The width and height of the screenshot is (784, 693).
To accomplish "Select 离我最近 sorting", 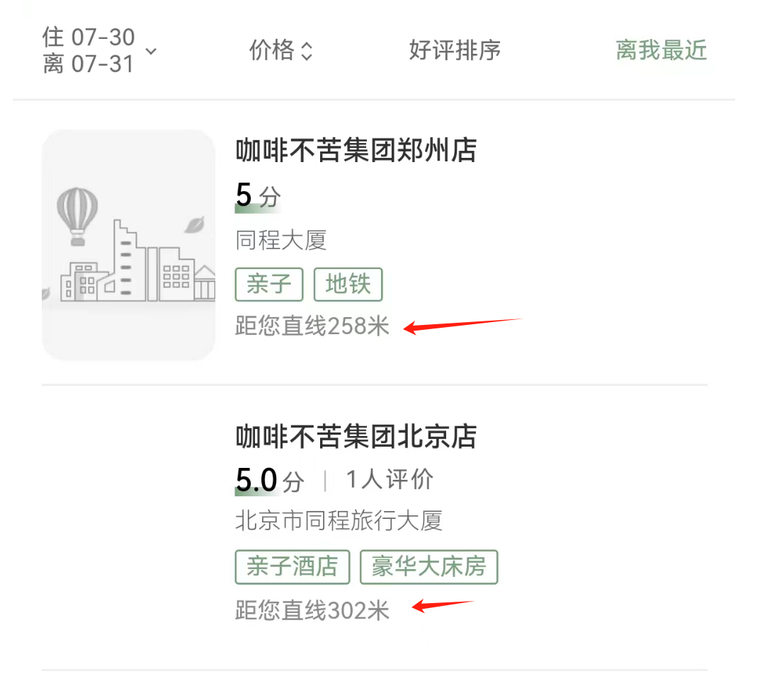I will pyautogui.click(x=661, y=50).
